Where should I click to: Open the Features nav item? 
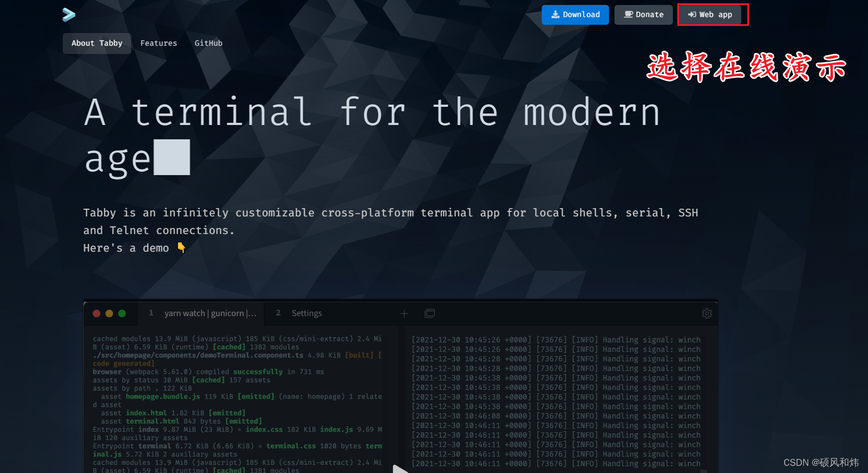coord(159,43)
